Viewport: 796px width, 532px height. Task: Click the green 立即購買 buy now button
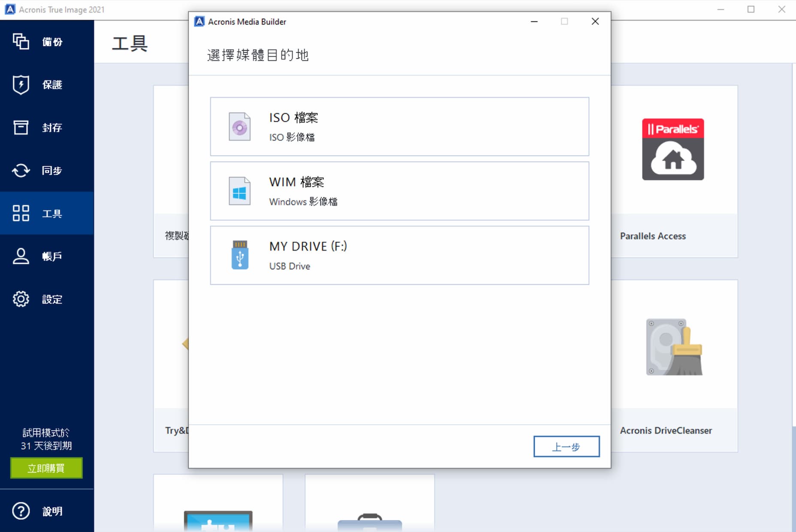46,468
